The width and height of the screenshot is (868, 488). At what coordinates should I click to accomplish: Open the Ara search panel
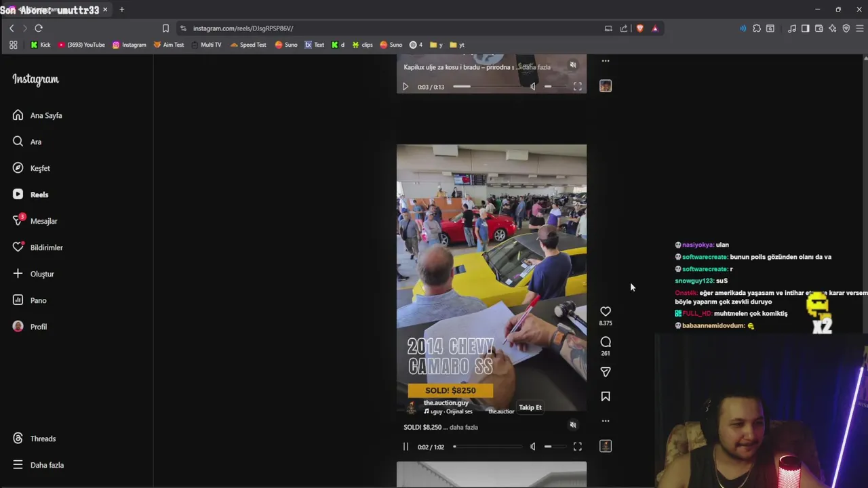click(27, 142)
